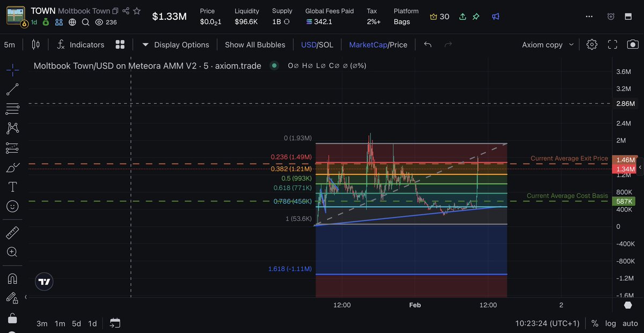Open the 5m timeframe selector
The image size is (644, 333).
coord(10,45)
